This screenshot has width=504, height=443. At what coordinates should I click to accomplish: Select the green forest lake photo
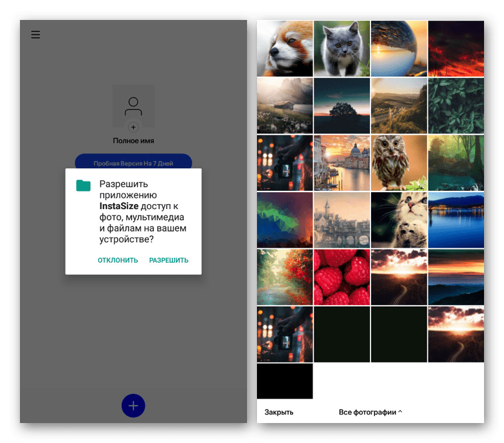(456, 163)
